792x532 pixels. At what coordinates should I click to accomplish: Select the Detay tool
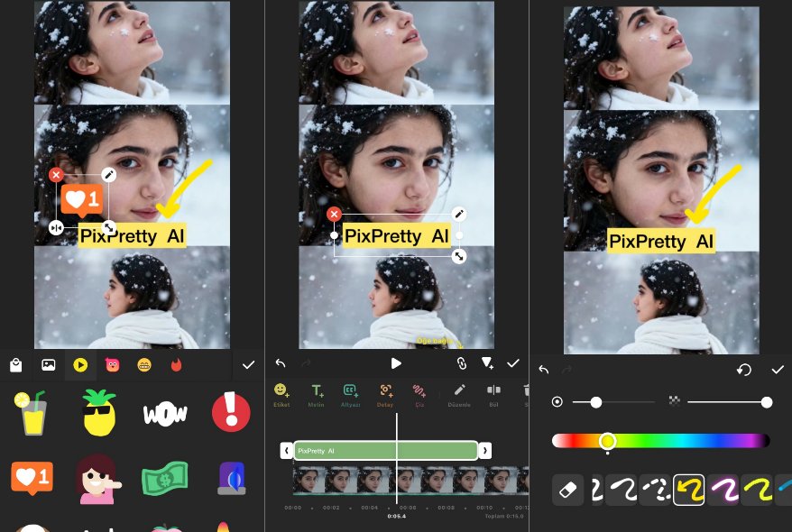pos(385,394)
